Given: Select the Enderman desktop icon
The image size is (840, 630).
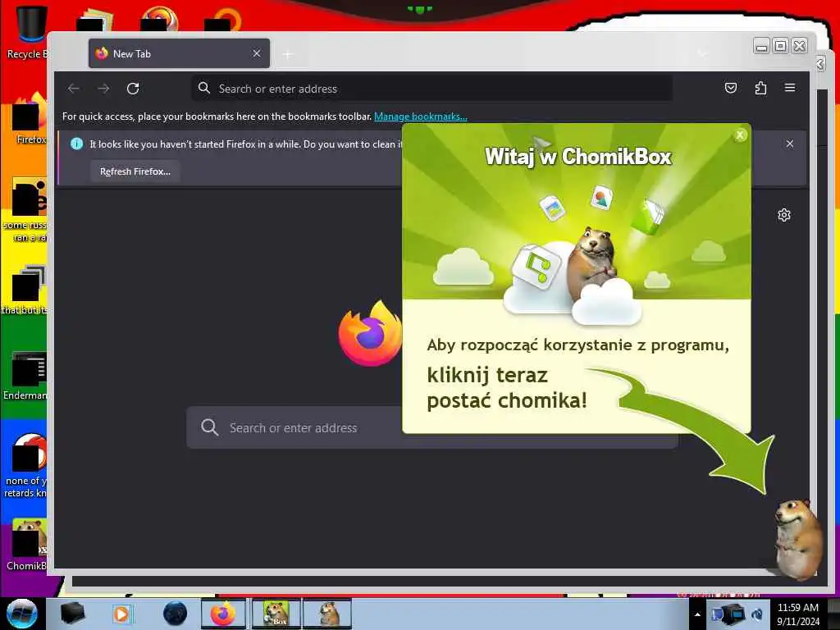Looking at the screenshot, I should (27, 376).
